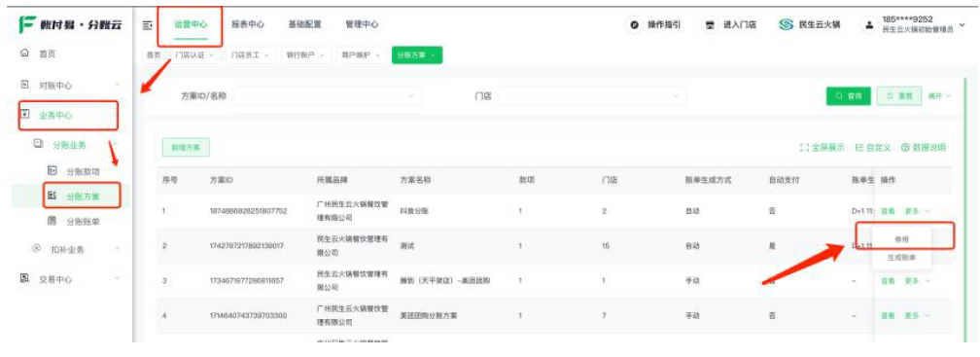Click the 进入门店 store icon
The image size is (980, 357).
pyautogui.click(x=710, y=25)
